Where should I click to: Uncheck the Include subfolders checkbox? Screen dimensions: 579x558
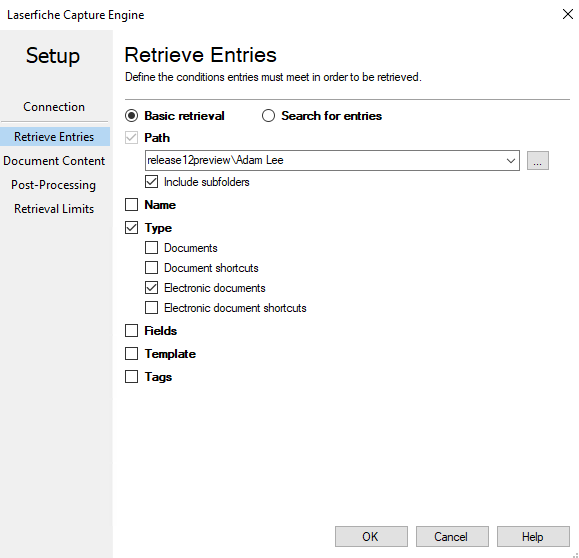coord(151,182)
